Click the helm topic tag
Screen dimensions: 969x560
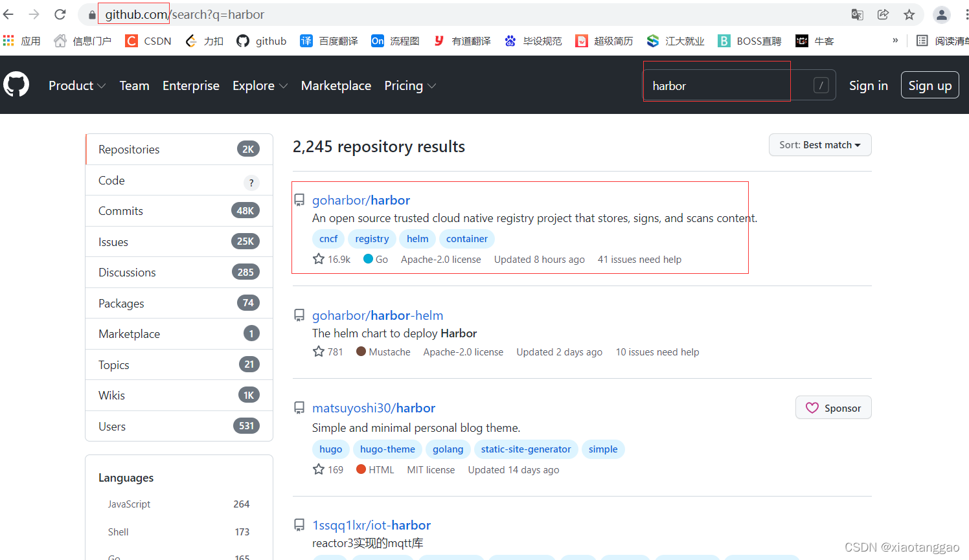(418, 239)
